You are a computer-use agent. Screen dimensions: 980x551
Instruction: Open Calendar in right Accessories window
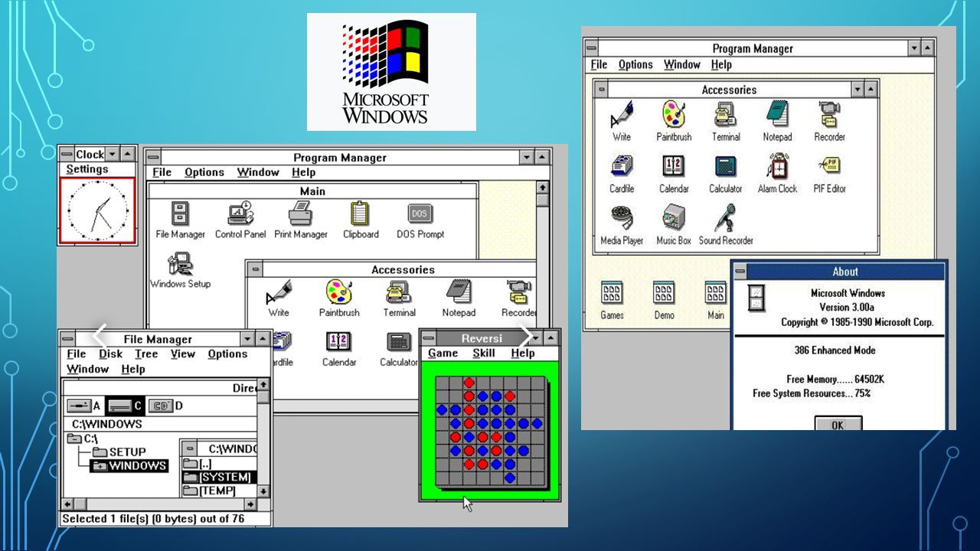click(x=674, y=174)
